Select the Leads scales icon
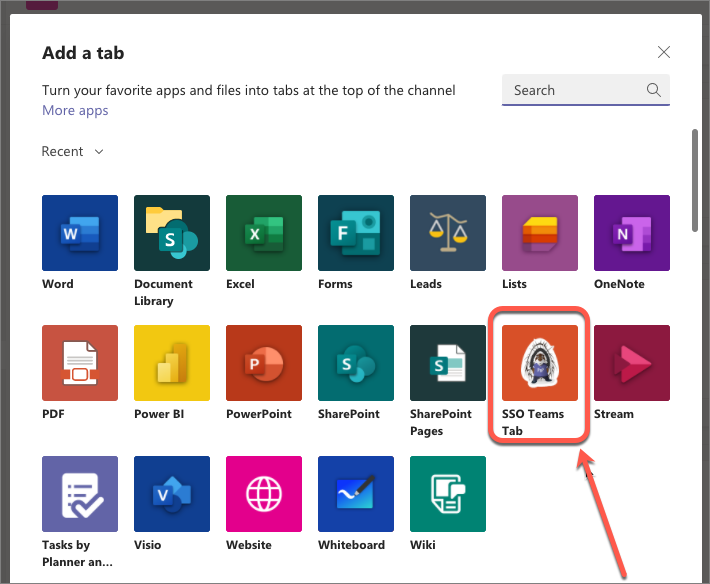This screenshot has height=584, width=710. click(448, 233)
